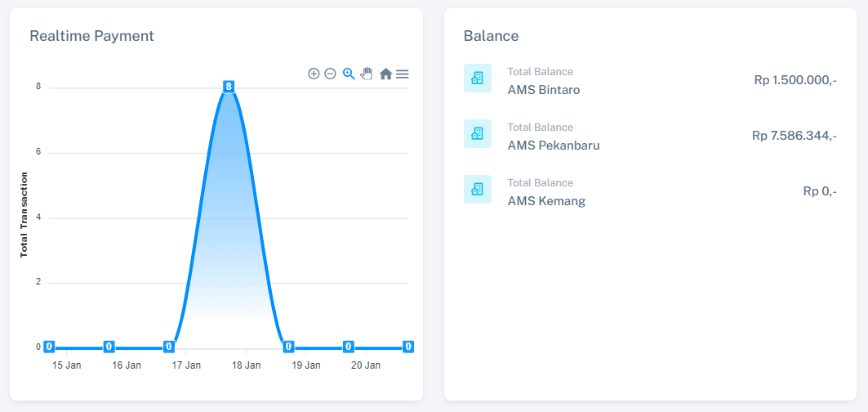Click the Rp 1.500.000,- balance amount
Image resolution: width=868 pixels, height=412 pixels.
pyautogui.click(x=795, y=80)
